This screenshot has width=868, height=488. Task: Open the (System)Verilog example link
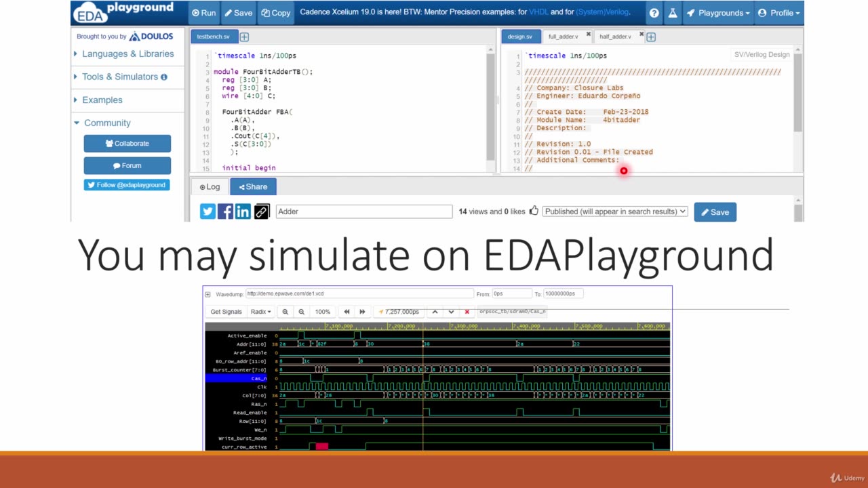602,12
